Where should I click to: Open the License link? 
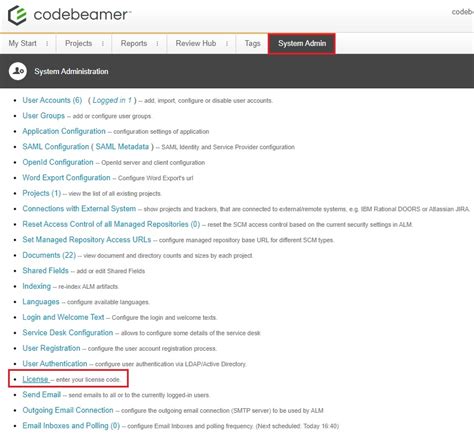click(35, 379)
